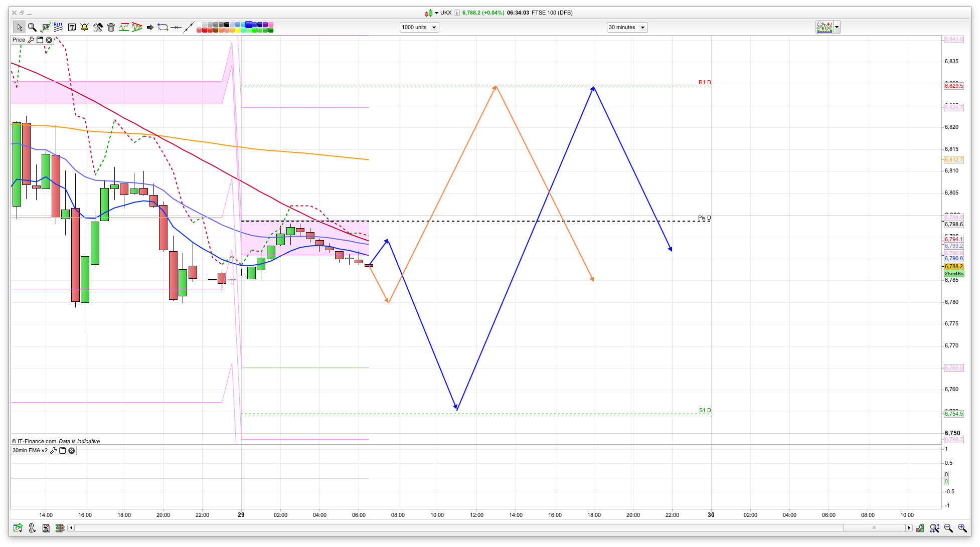Close the 30min EMA v2 indicator panel
The height and width of the screenshot is (547, 980).
pyautogui.click(x=72, y=450)
